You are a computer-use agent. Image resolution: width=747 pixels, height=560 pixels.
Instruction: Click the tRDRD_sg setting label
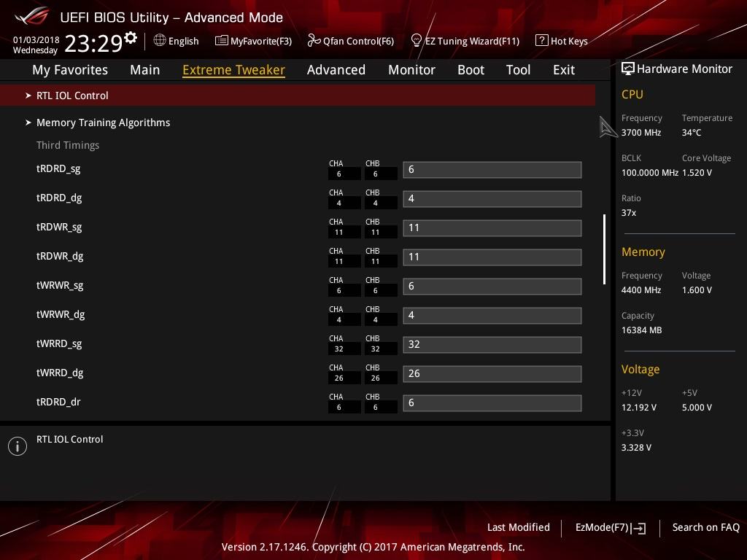pyautogui.click(x=58, y=168)
